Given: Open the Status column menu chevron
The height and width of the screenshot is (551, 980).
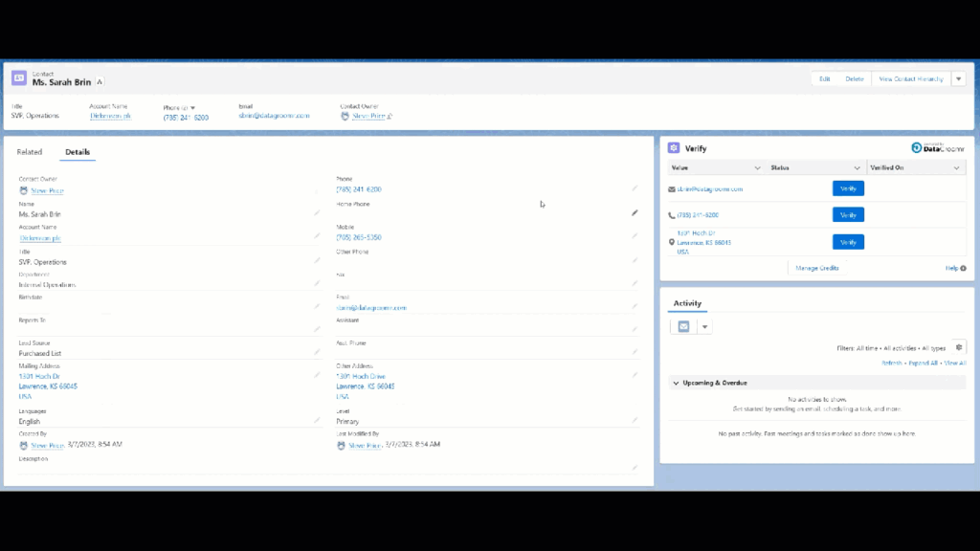Looking at the screenshot, I should click(x=857, y=168).
